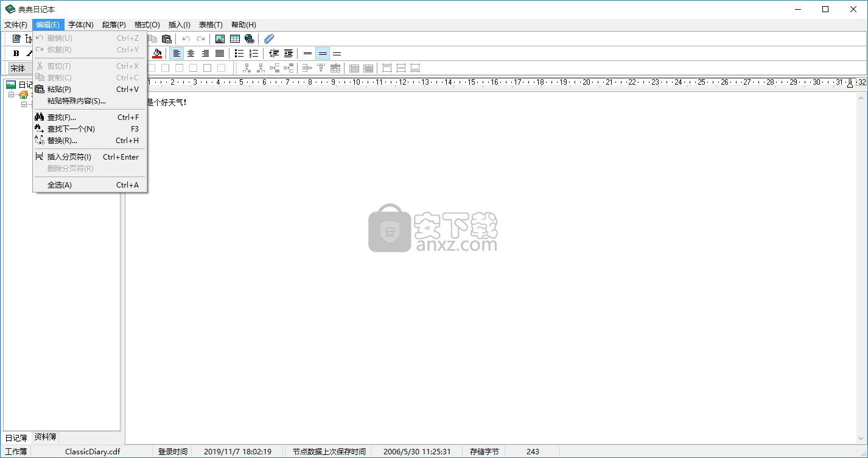Choose 插入分页符(I) menu entry
Viewport: 868px width, 458px height.
89,157
